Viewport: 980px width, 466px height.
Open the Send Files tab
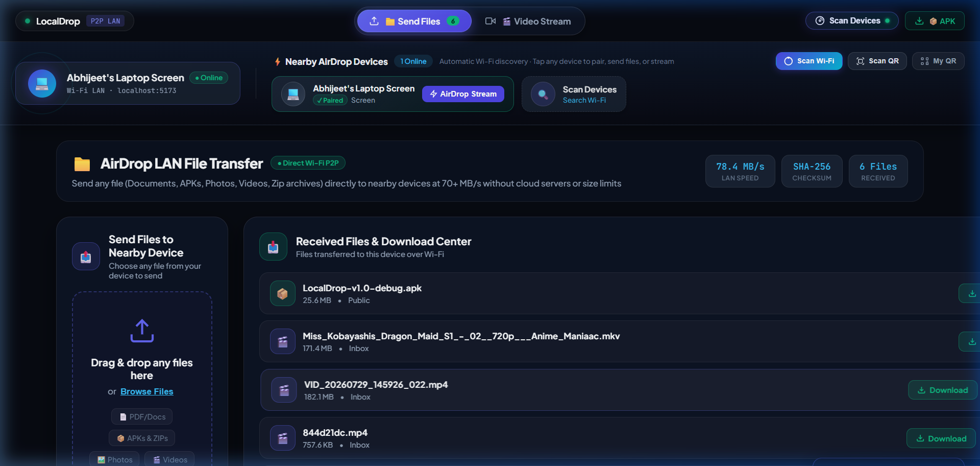(414, 21)
